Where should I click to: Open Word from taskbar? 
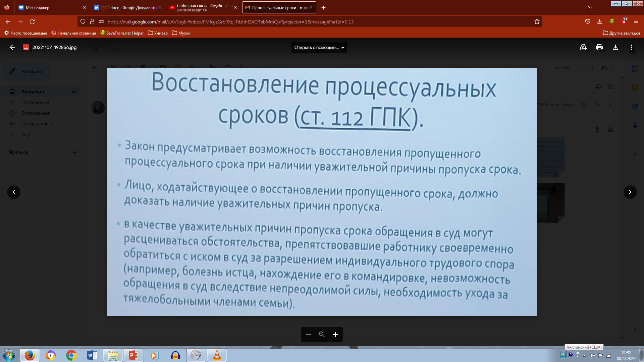(92, 355)
